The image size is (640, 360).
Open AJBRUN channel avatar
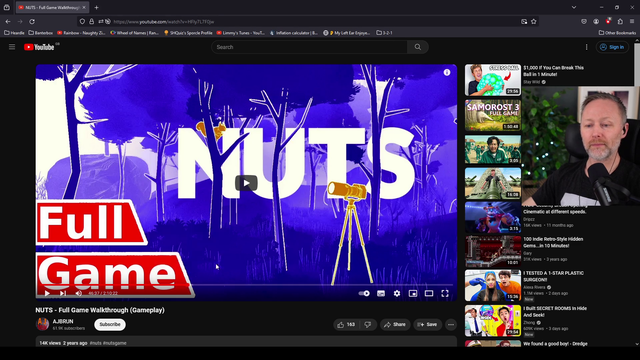pos(42,324)
